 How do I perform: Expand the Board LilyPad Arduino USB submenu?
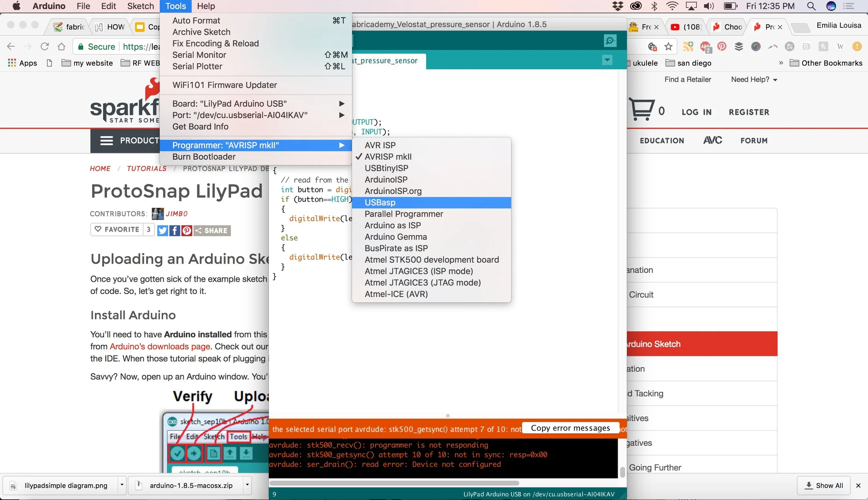(x=256, y=103)
